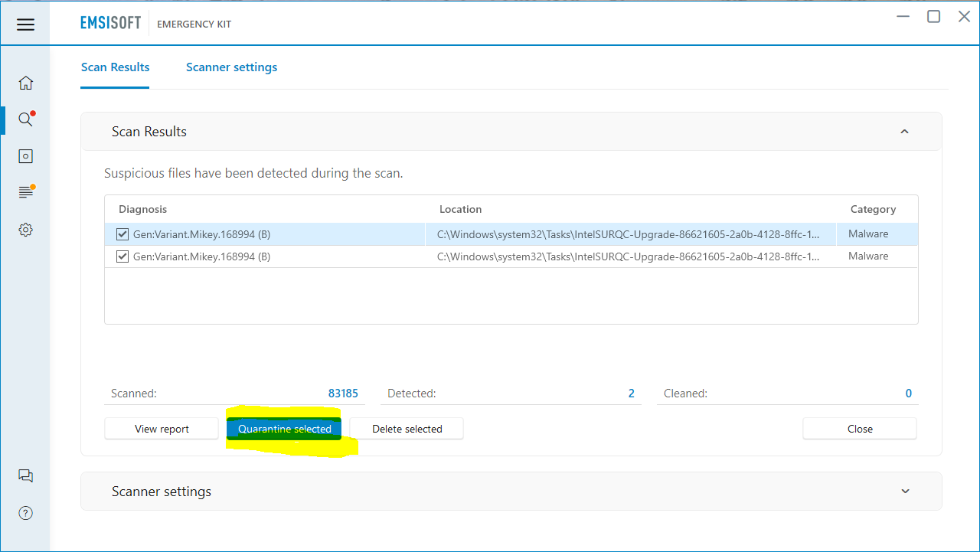Select the Scan Results tab
980x552 pixels.
tap(115, 67)
